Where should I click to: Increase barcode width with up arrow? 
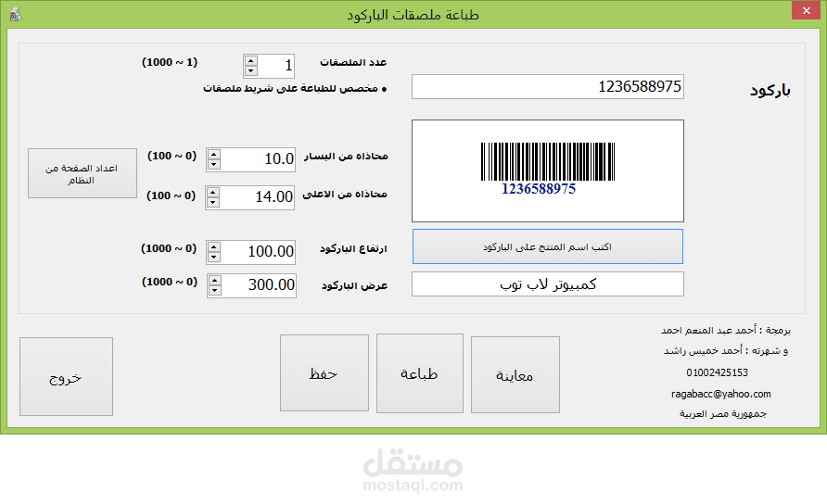point(214,280)
